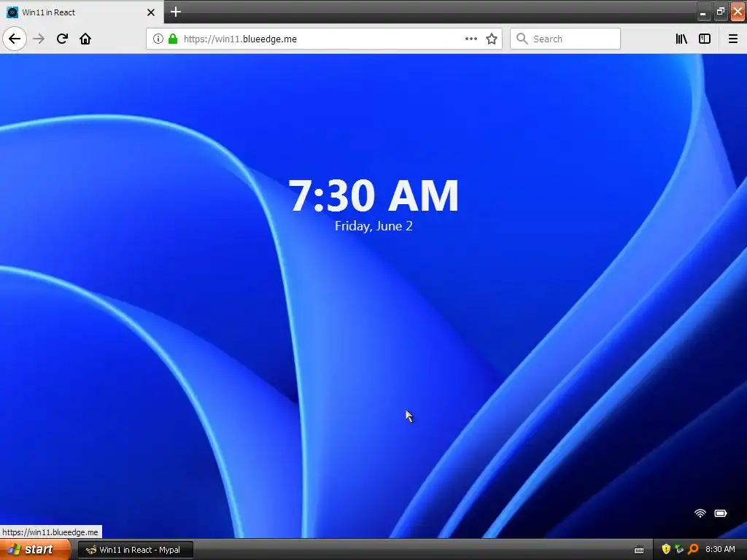Click the 7:30 AM lock screen clock
Viewport: 747px width, 560px height.
tap(373, 195)
